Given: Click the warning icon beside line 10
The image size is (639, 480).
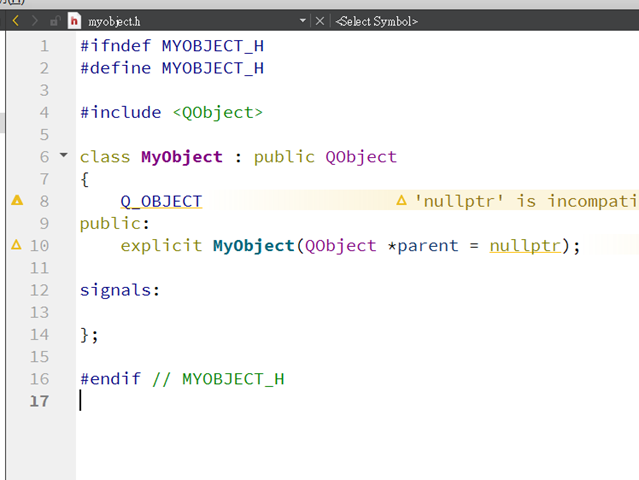Looking at the screenshot, I should pos(16,244).
